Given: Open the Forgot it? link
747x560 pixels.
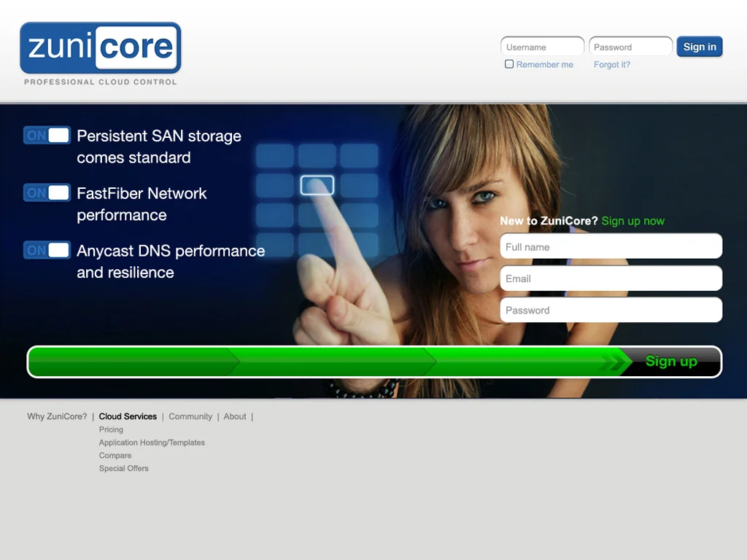Looking at the screenshot, I should click(x=612, y=64).
